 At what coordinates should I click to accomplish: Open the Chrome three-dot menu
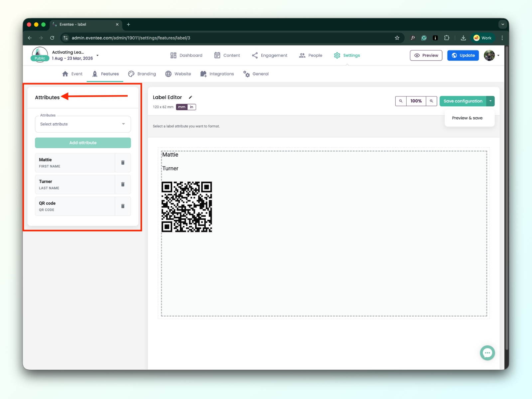coord(502,38)
